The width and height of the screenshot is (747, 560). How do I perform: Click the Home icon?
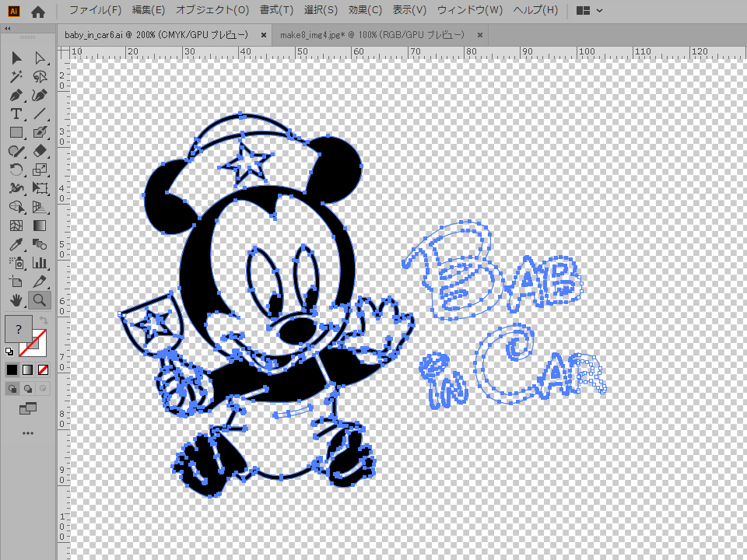click(x=38, y=12)
